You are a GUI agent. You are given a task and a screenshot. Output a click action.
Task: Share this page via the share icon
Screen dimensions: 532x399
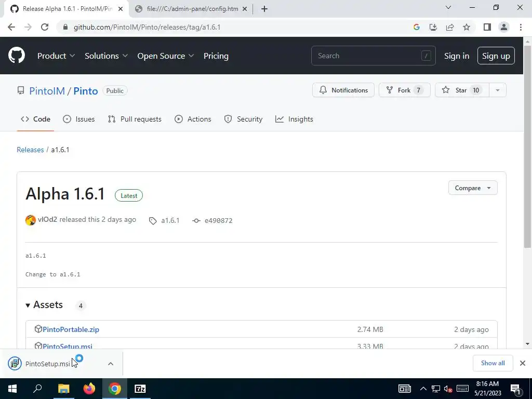pos(450,27)
